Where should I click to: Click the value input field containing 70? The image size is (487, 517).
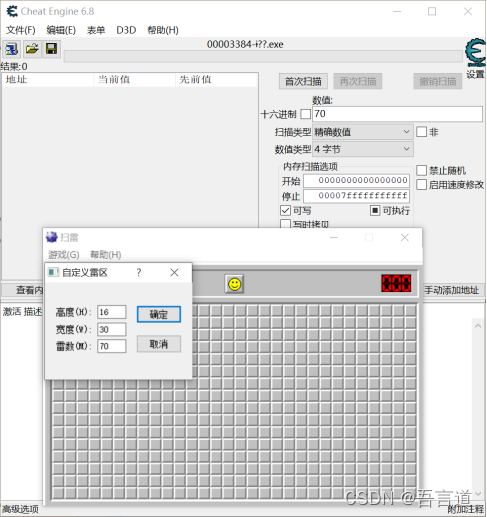pos(397,114)
